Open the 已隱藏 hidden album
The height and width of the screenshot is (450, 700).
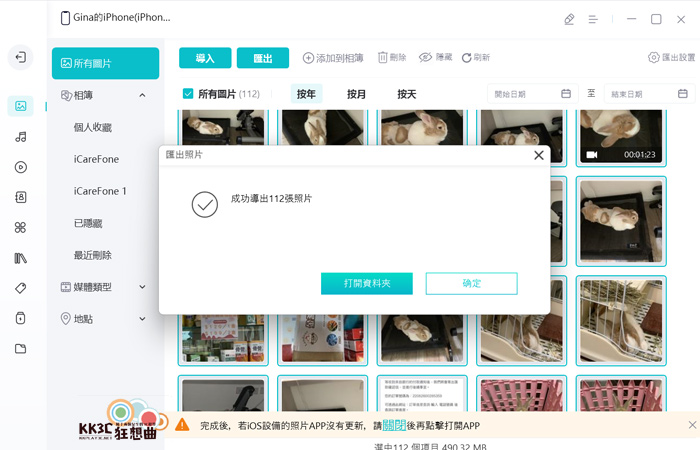88,223
